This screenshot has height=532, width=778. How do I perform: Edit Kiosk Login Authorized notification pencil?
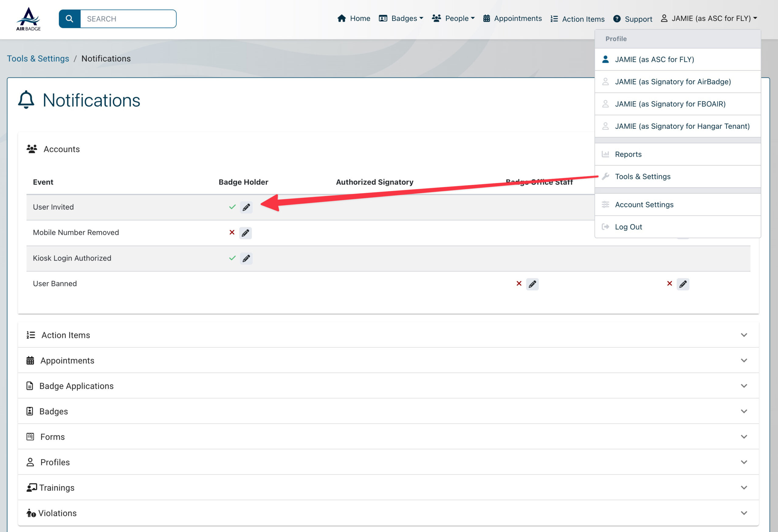pos(246,258)
